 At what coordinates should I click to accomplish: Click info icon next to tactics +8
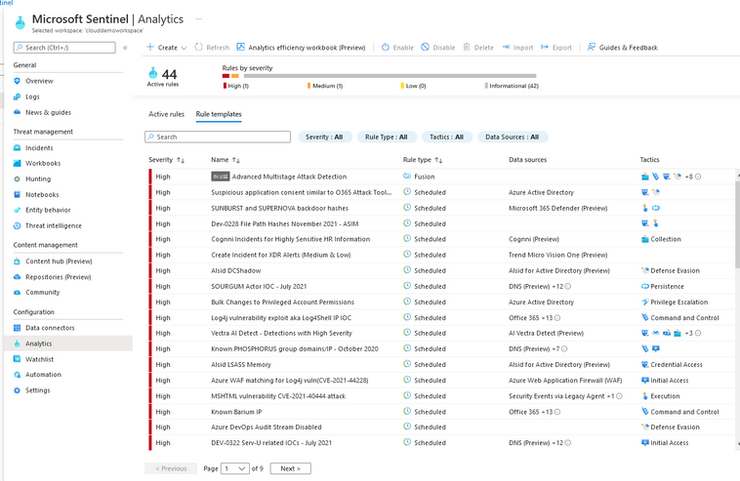click(698, 177)
